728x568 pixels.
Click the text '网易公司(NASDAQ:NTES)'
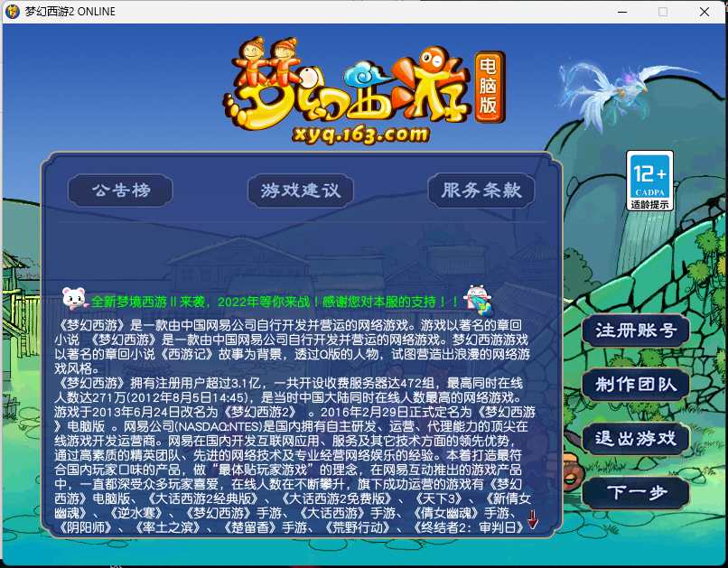pyautogui.click(x=193, y=426)
